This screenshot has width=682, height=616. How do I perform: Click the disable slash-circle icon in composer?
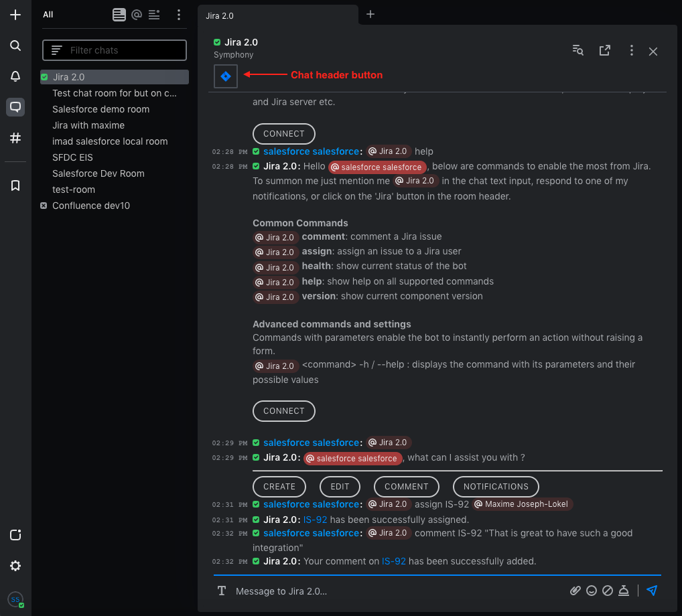click(x=608, y=591)
